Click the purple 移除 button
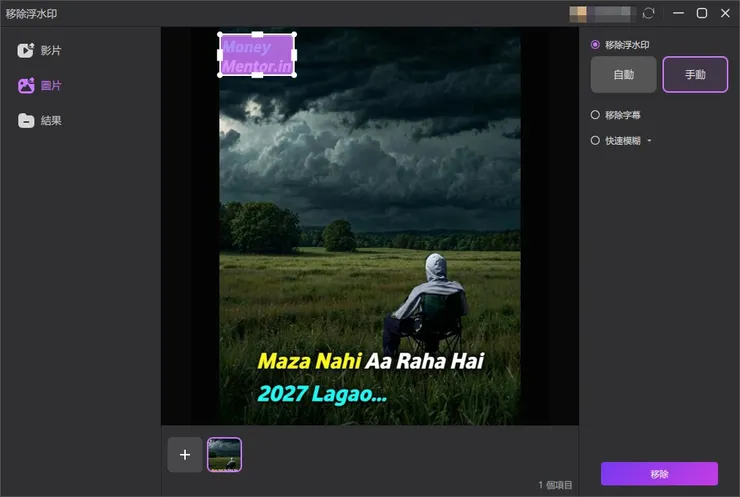Image resolution: width=740 pixels, height=497 pixels. [659, 474]
